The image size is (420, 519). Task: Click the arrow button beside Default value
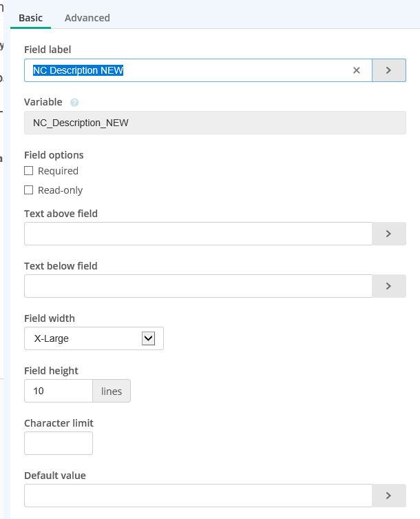(388, 496)
